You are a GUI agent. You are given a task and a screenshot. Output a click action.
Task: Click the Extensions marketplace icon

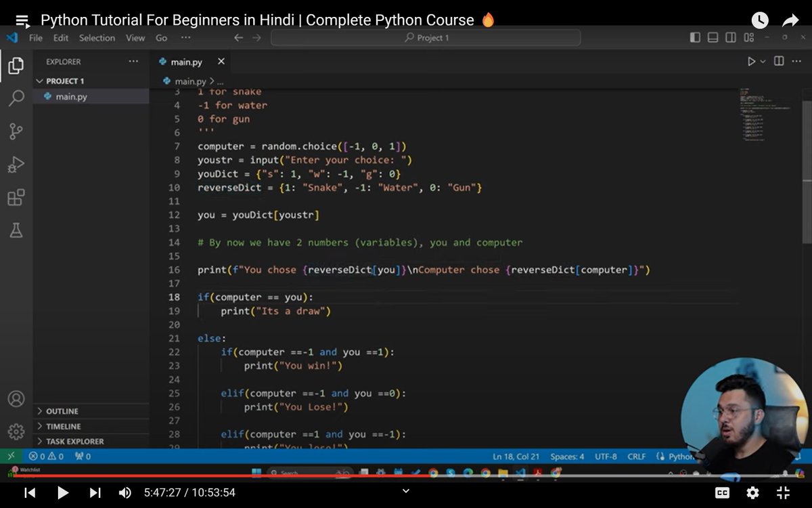coord(16,196)
